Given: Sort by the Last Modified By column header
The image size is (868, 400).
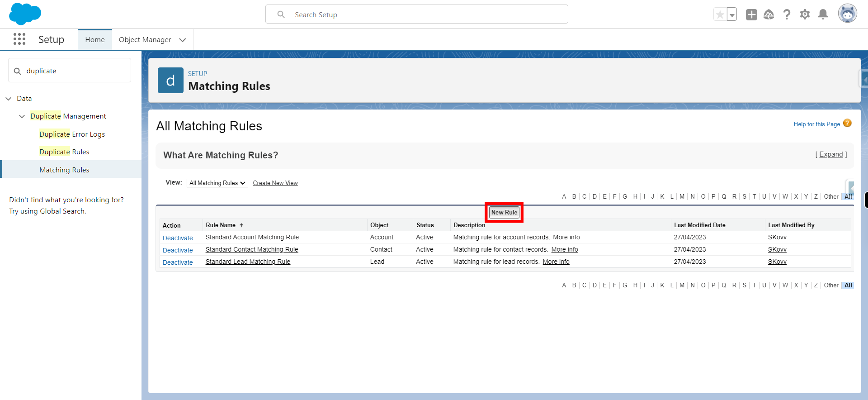Looking at the screenshot, I should (x=791, y=225).
